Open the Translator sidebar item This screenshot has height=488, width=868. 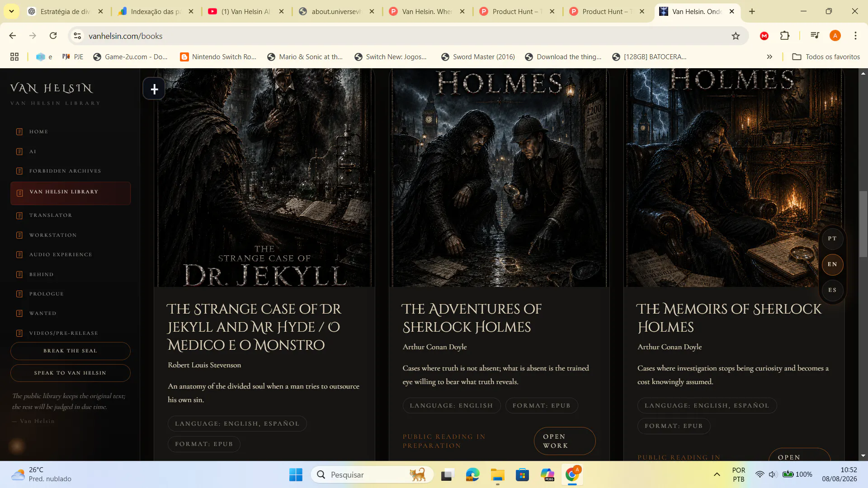tap(51, 215)
